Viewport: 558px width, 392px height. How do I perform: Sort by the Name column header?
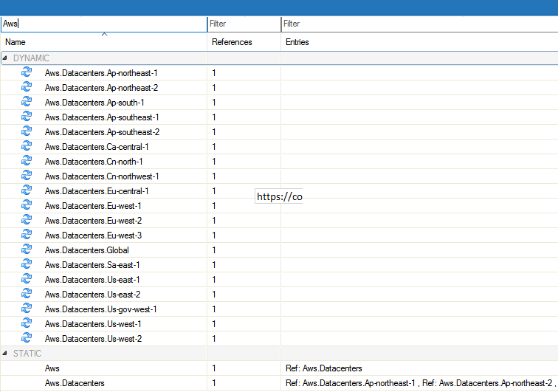point(104,42)
